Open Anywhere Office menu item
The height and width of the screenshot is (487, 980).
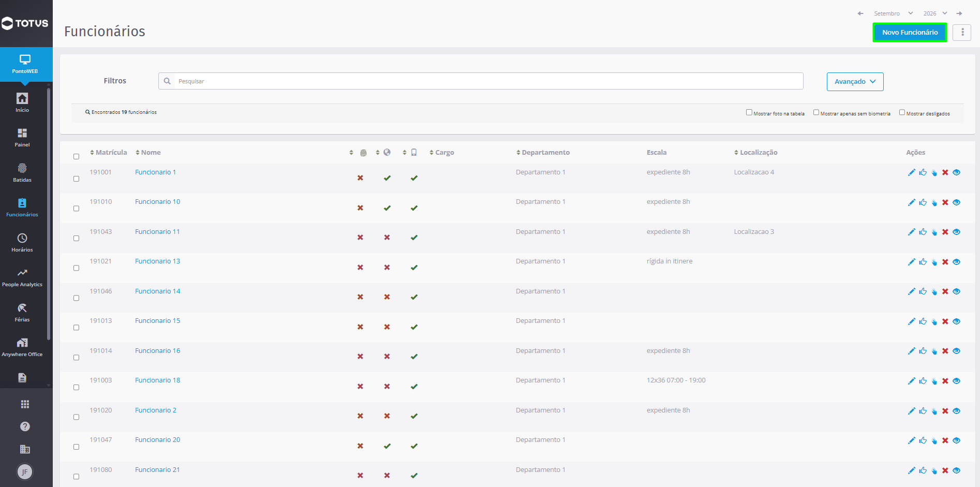click(22, 347)
